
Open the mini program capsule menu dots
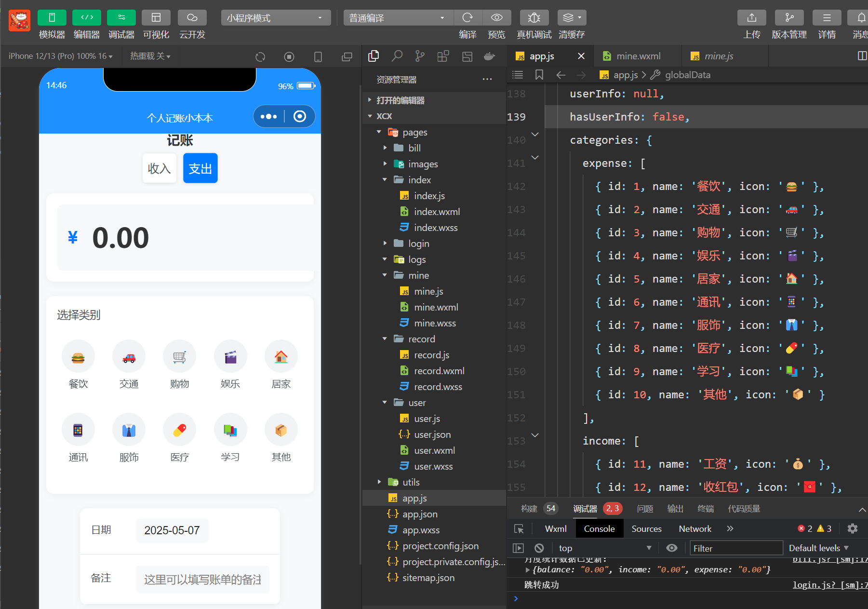click(268, 116)
